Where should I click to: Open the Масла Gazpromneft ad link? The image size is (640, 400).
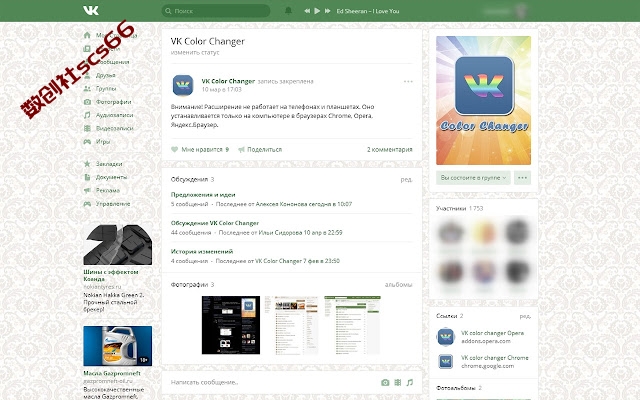[x=112, y=373]
